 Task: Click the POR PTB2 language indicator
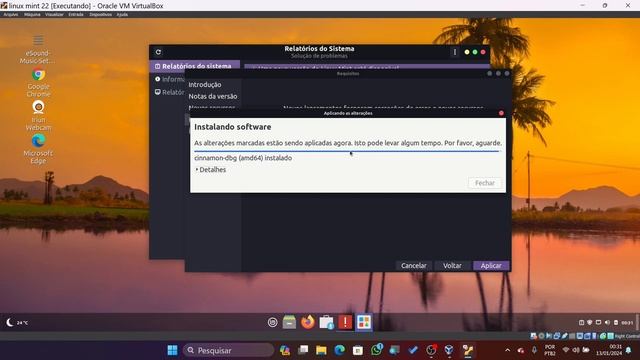550,350
